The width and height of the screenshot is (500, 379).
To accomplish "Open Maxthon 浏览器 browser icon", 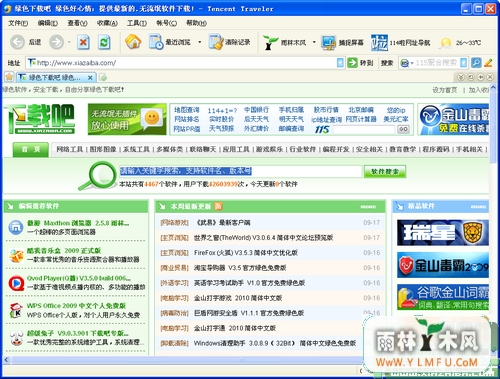I will pyautogui.click(x=15, y=227).
